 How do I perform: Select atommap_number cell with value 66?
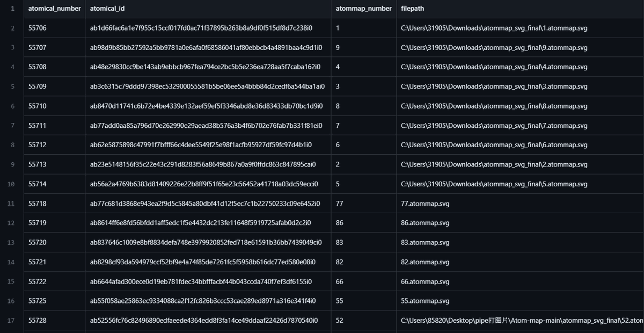pyautogui.click(x=363, y=281)
